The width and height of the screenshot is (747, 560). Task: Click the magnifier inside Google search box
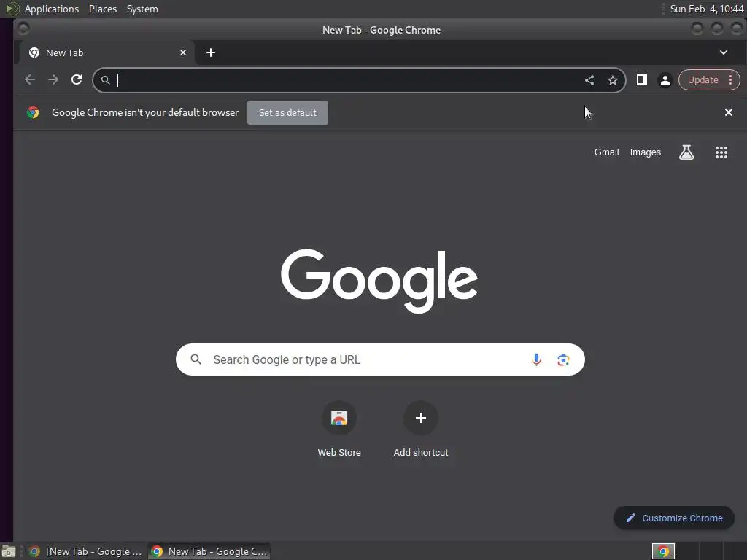196,359
